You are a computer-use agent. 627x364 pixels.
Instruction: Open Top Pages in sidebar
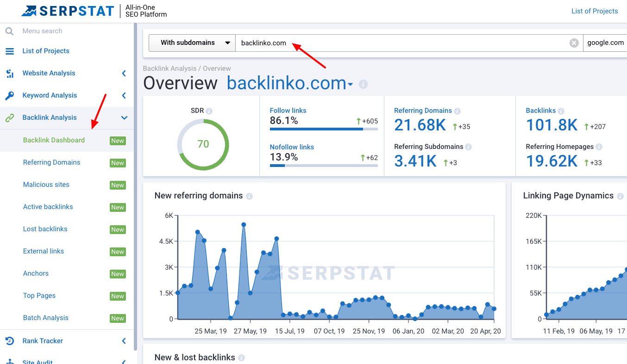(39, 296)
